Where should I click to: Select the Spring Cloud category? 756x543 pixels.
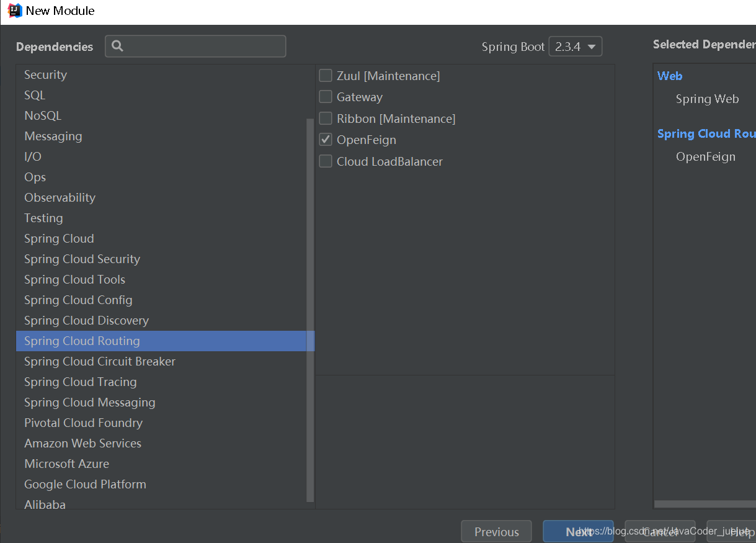click(x=162, y=238)
